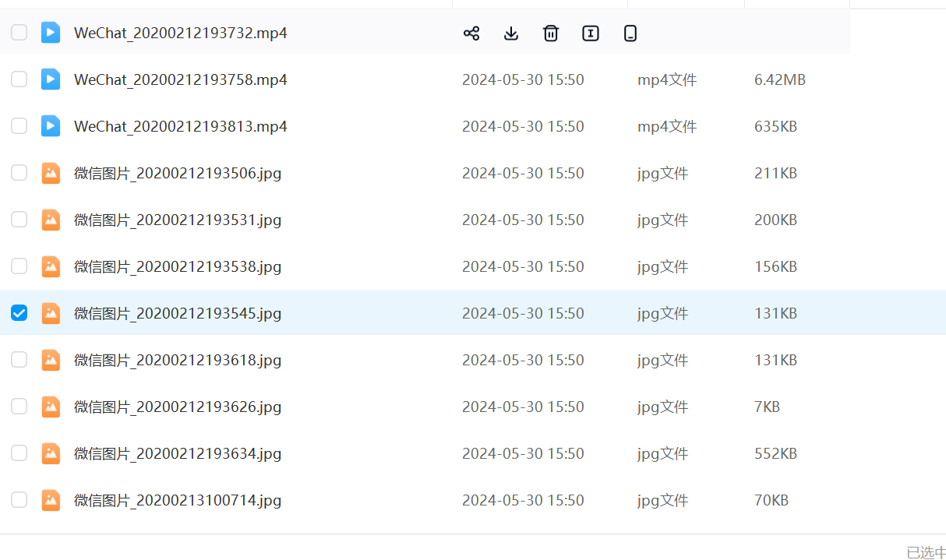Screen dimensions: 946x560
Task: Click the phone icon in the hovered row
Action: [x=630, y=33]
